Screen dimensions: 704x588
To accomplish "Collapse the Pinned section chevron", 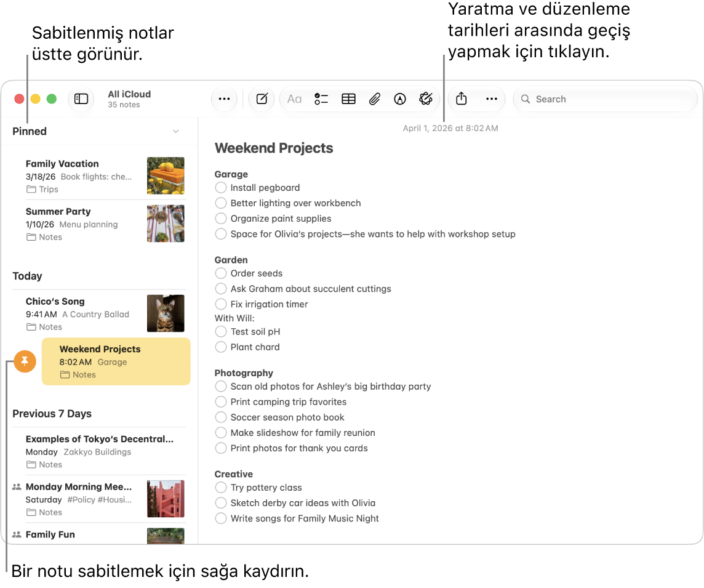I will (x=176, y=131).
